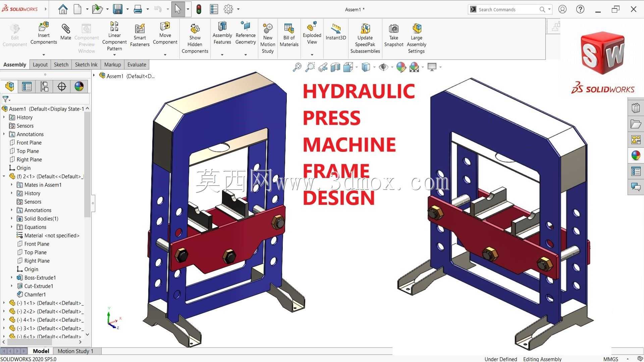The height and width of the screenshot is (362, 644).
Task: Select Cut-Extrude1 feature in tree
Action: pos(35,286)
